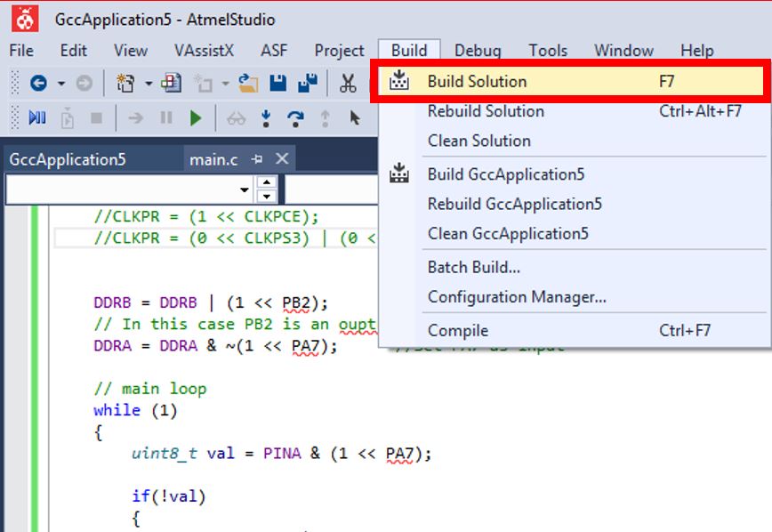Click the greyed Attach to Target icon
The image size is (772, 532).
[68, 117]
